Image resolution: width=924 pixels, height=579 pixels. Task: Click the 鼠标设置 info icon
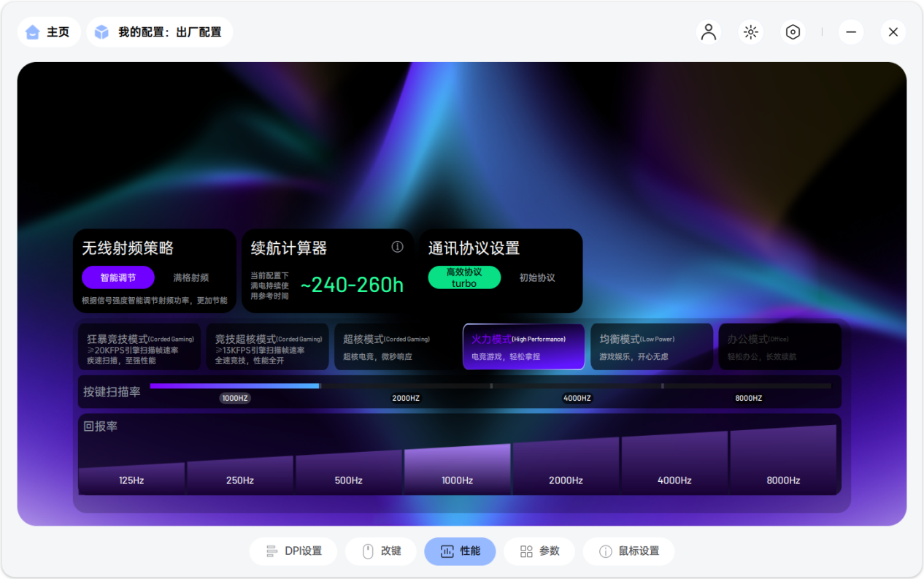603,551
